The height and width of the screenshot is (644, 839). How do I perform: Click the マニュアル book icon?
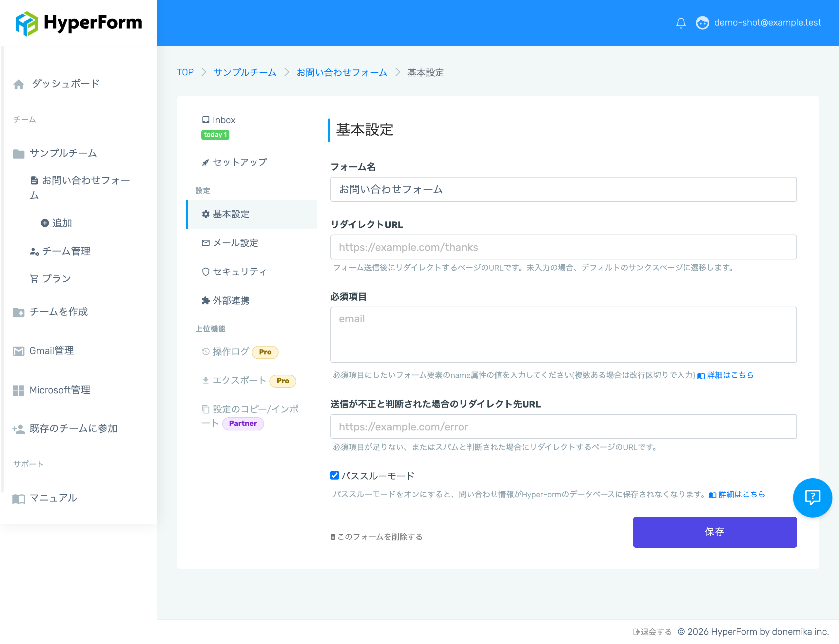point(18,499)
